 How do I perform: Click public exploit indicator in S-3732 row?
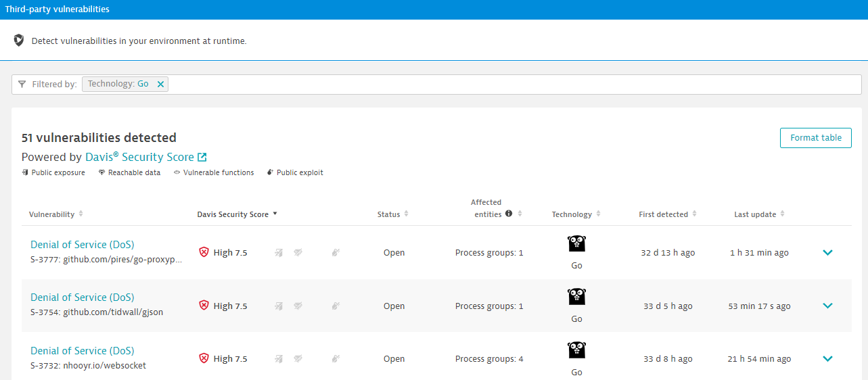[x=335, y=359]
